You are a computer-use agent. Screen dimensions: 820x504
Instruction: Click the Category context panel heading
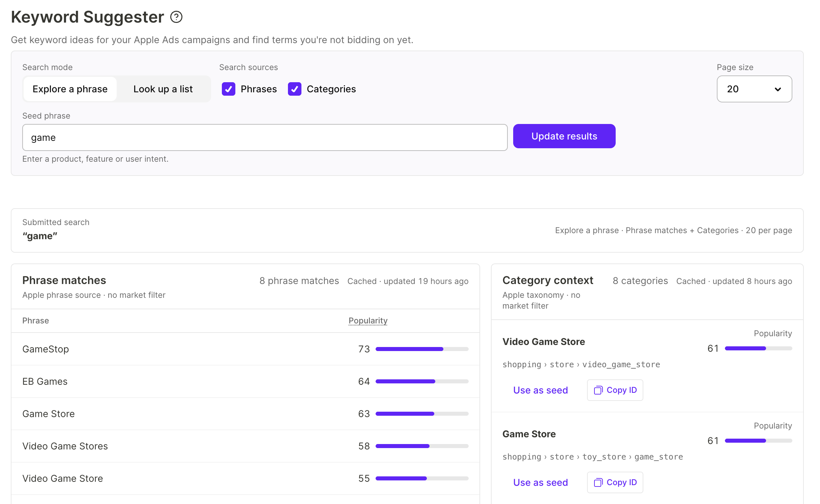(548, 280)
